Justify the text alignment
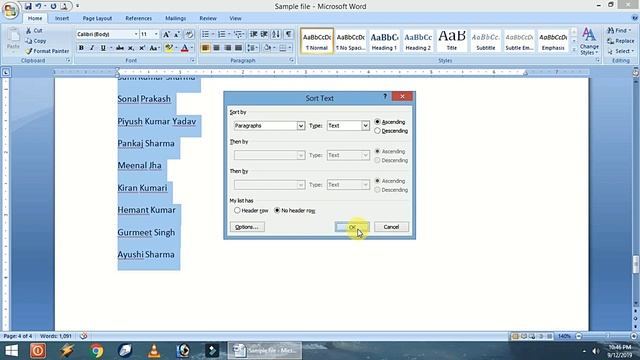 click(238, 48)
